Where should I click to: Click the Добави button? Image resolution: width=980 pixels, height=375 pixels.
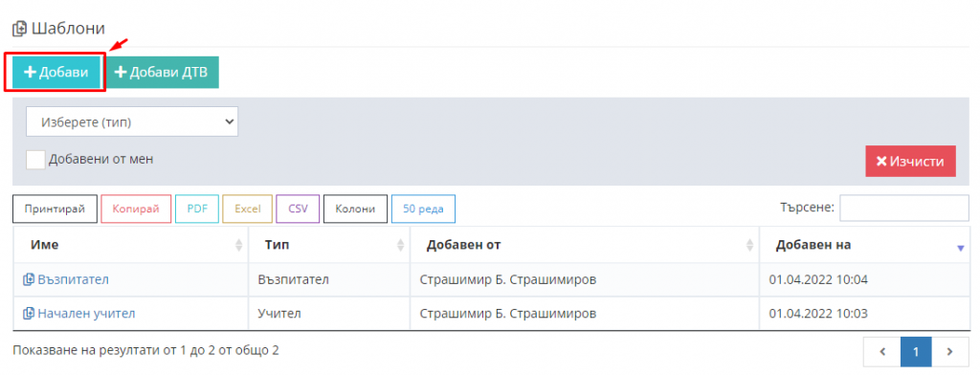tap(56, 73)
